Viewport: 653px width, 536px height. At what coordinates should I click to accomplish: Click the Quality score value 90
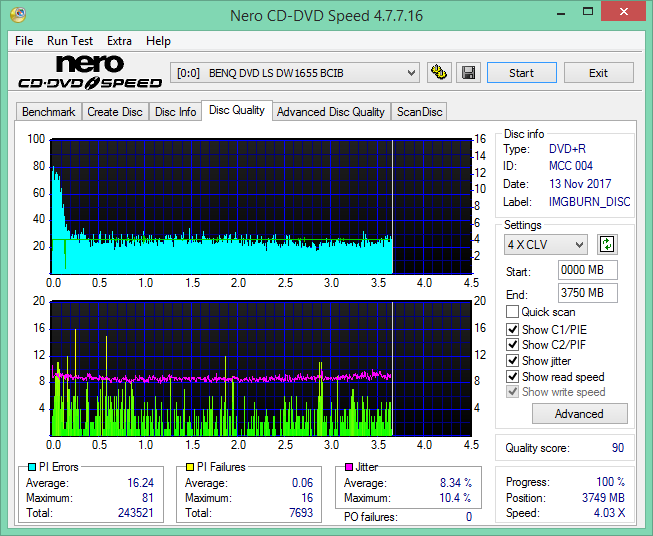click(x=618, y=448)
